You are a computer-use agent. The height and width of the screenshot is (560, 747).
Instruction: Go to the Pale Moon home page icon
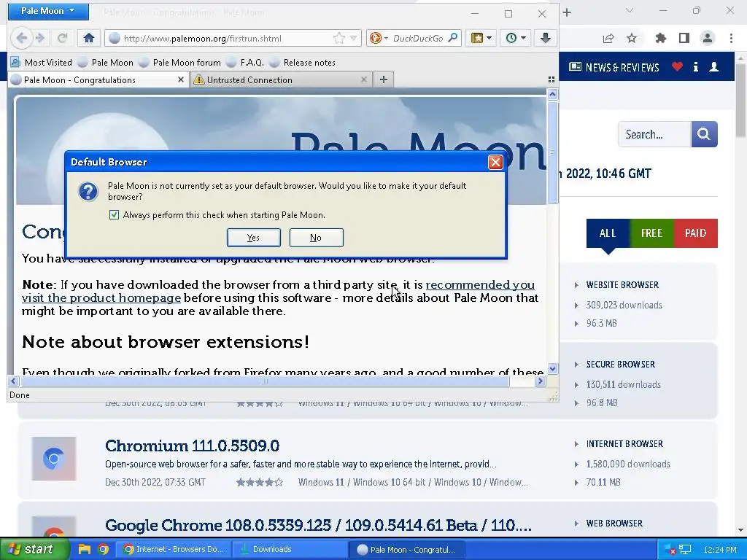coord(88,38)
